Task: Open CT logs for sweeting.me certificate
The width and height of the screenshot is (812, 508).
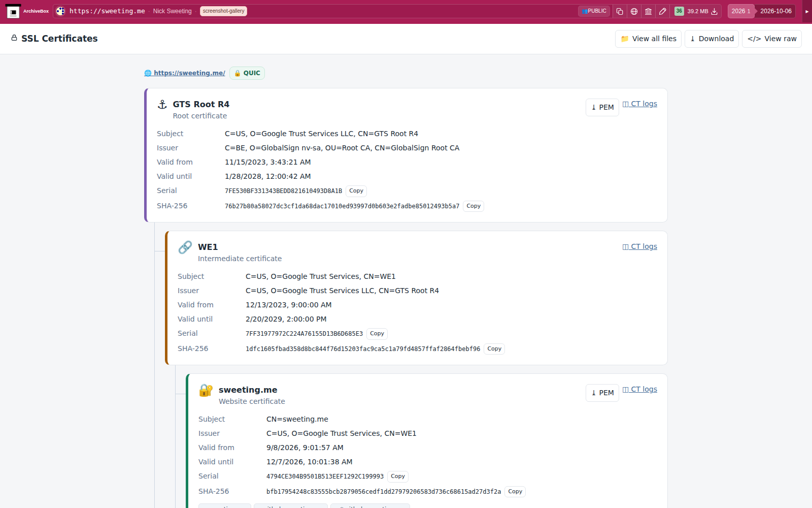Action: (x=640, y=389)
